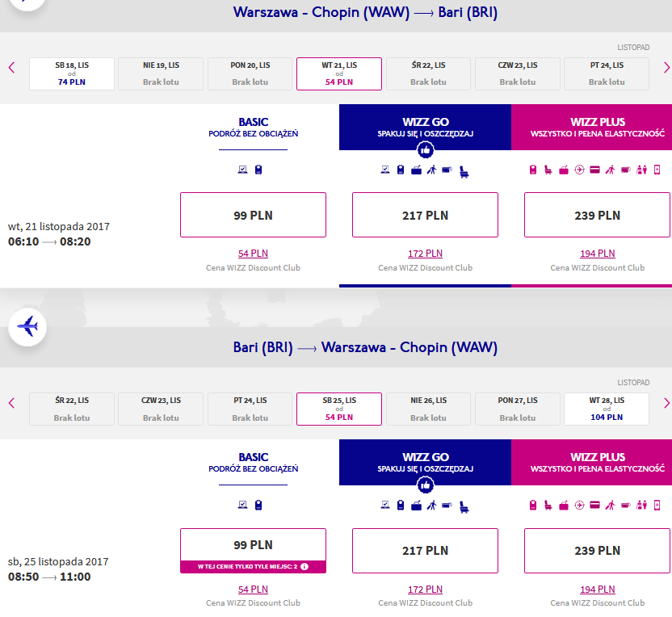Open outbound 194 PLN Discount Club price link
This screenshot has height=617, width=672.
point(598,254)
